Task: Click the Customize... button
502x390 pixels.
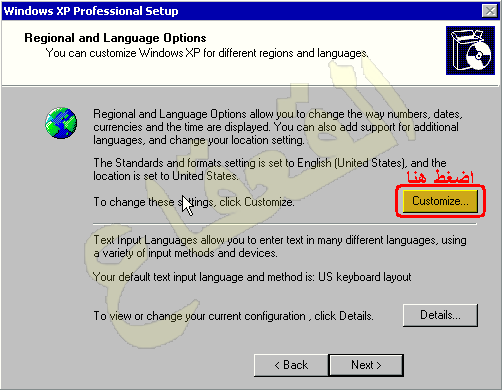Action: [x=440, y=201]
